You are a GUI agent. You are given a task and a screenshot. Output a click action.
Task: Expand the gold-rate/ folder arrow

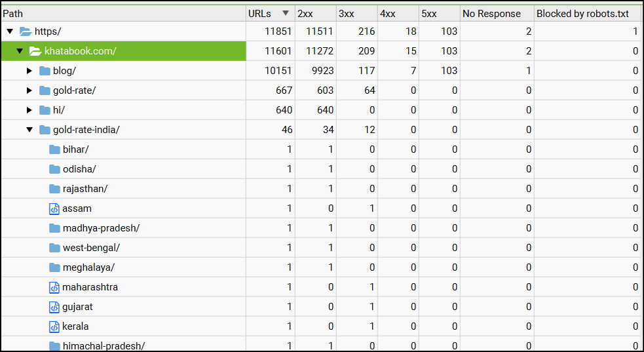click(29, 90)
